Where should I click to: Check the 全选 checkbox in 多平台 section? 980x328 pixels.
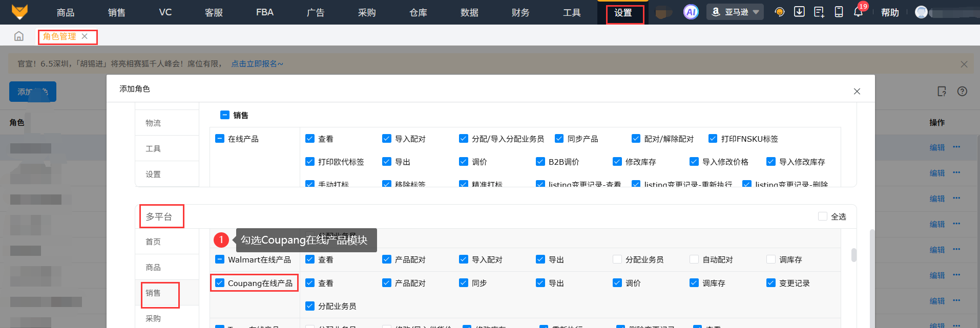[x=822, y=216]
